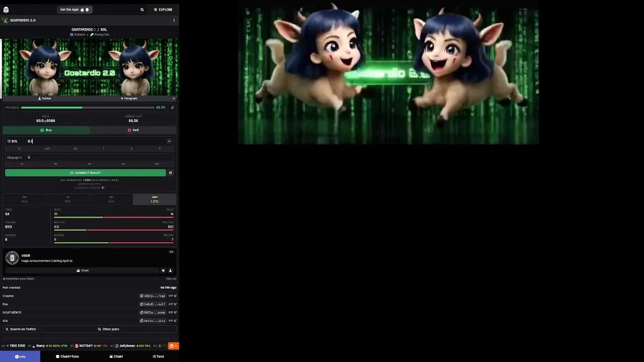Screen dimensions: 644x362
Task: Select the 5M timeframe stats tab
Action: point(24,200)
